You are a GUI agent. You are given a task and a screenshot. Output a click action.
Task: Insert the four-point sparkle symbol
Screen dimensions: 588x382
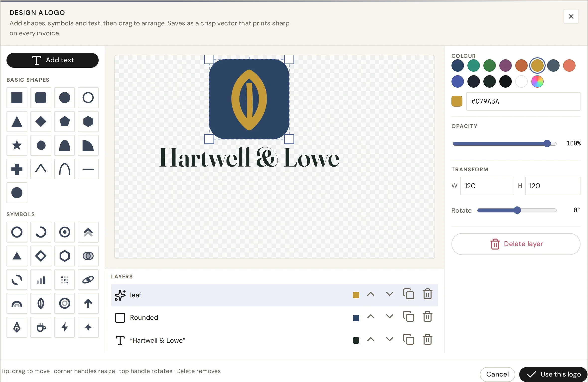[x=88, y=327]
